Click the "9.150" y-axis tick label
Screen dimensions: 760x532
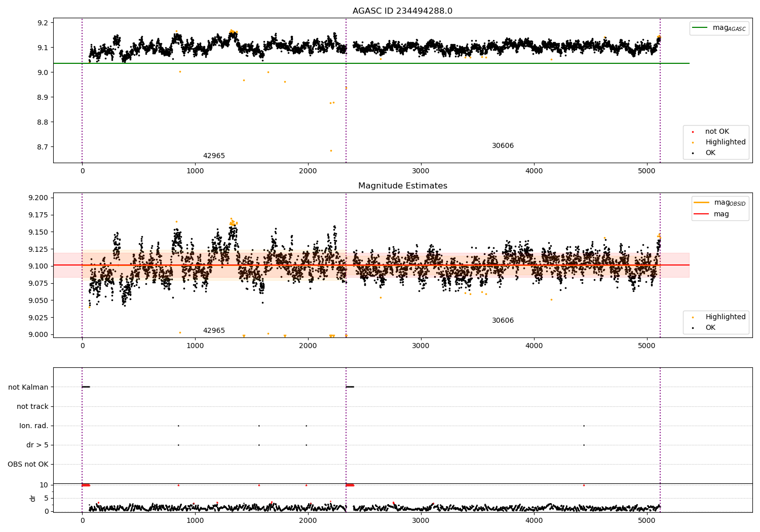click(x=39, y=232)
